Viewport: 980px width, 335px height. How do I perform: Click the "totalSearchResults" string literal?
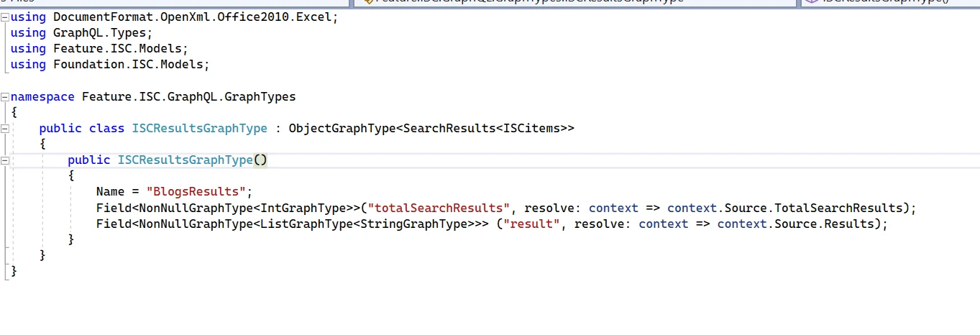coord(438,208)
